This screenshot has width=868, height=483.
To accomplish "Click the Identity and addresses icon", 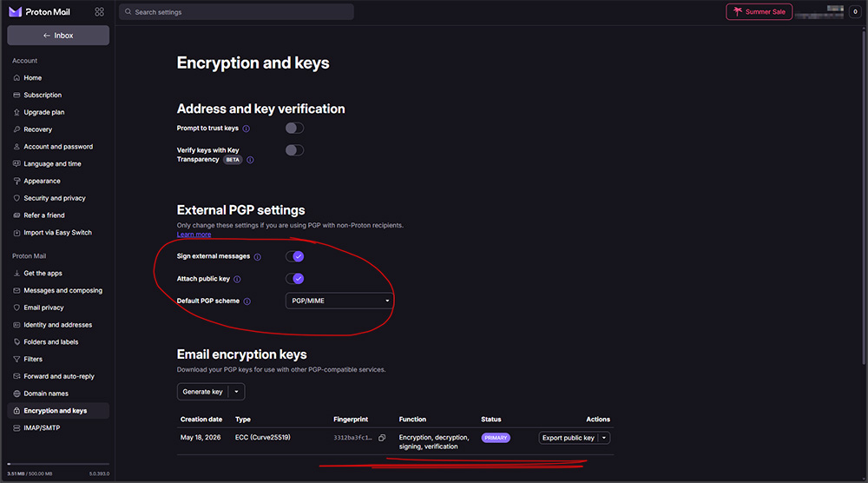I will click(16, 325).
